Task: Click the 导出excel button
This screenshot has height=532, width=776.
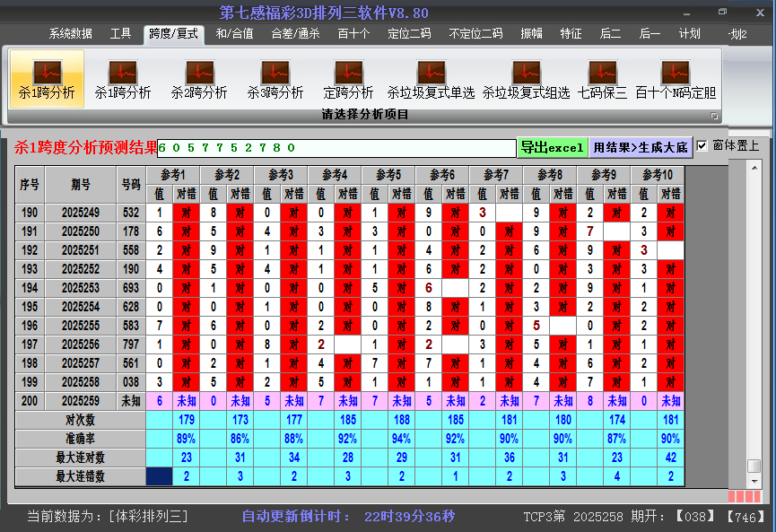Action: coord(553,147)
